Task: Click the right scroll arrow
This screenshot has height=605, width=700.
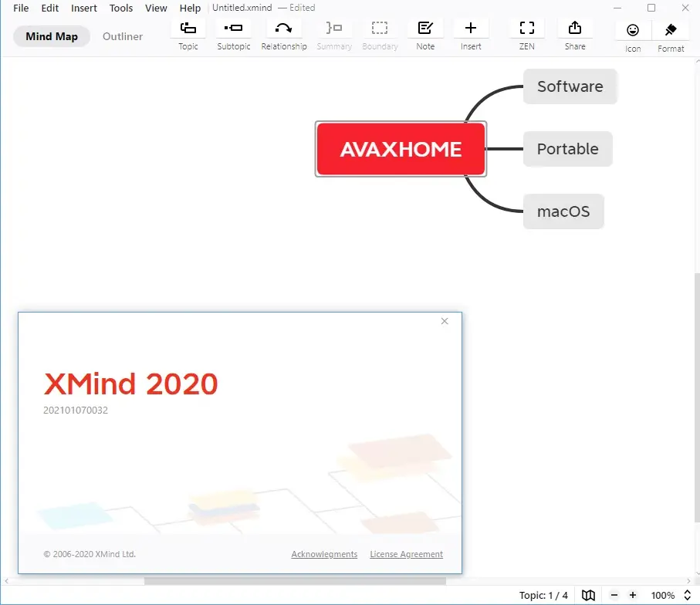Action: [x=689, y=581]
